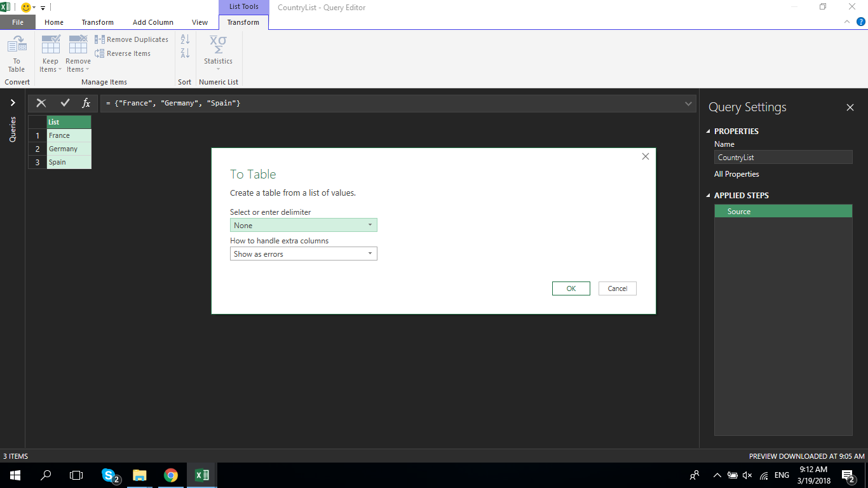Click the ENG language indicator

click(782, 475)
